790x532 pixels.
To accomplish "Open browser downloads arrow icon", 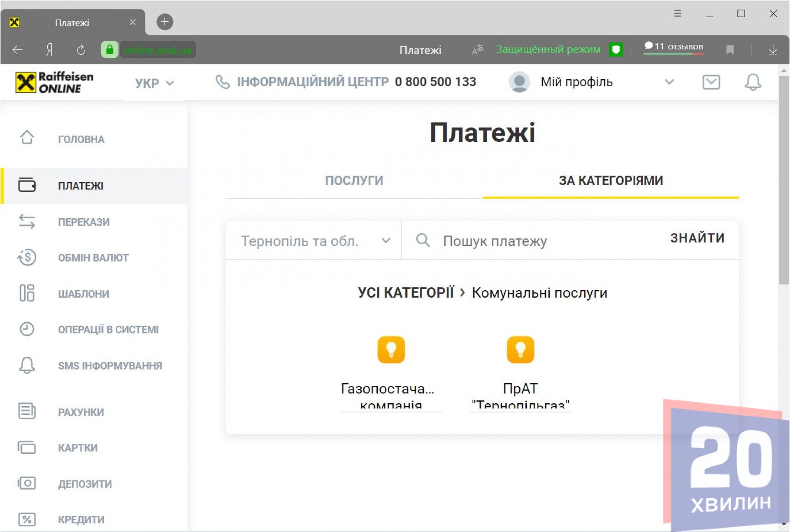I will pyautogui.click(x=773, y=50).
